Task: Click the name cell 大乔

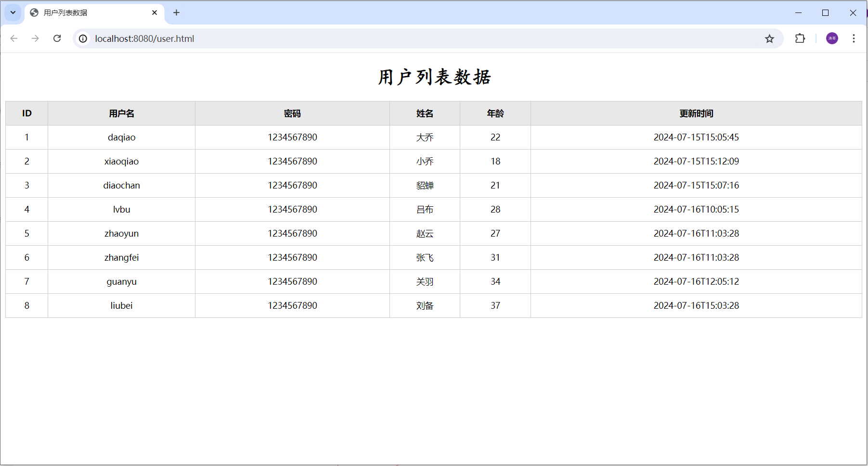Action: (425, 138)
